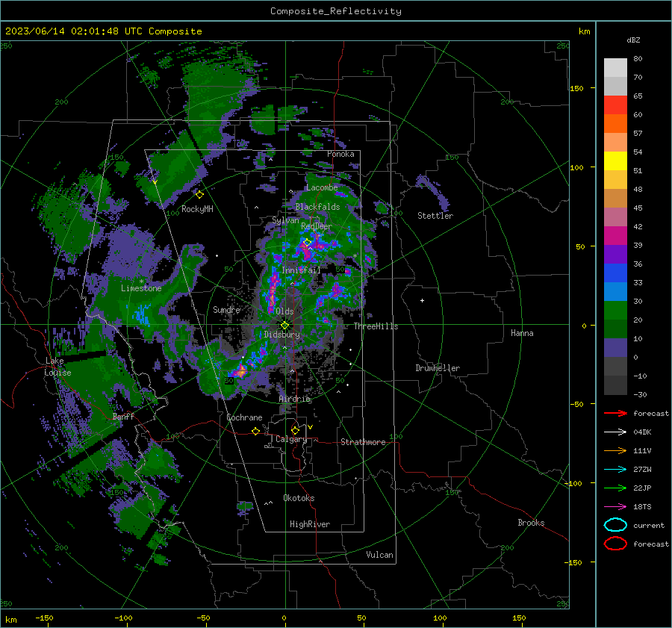
Task: Click the Ponoka city label
Action: click(x=340, y=154)
